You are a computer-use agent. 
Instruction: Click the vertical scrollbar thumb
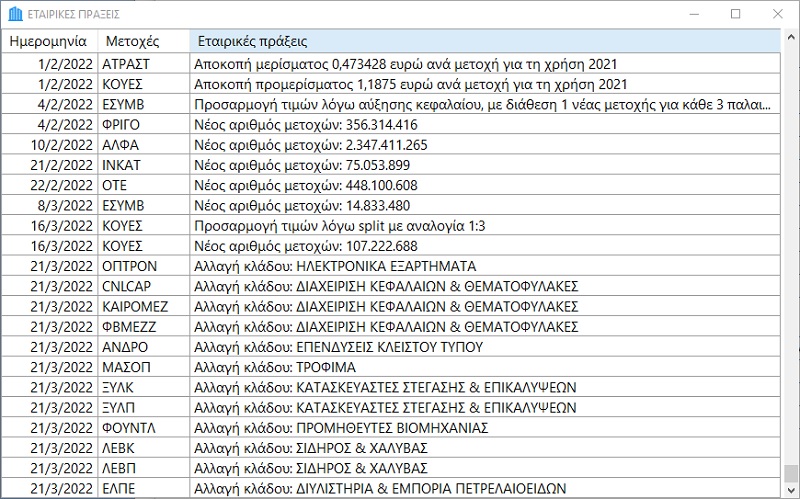pyautogui.click(x=790, y=473)
